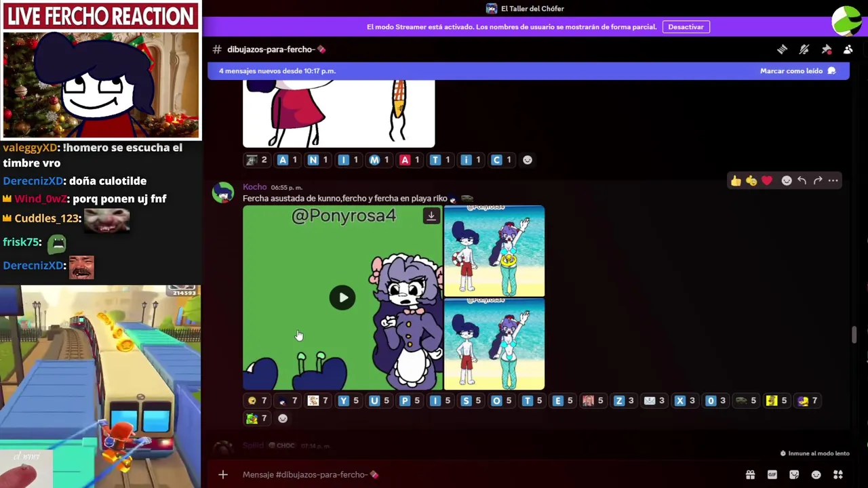Toggle the round M reaction
This screenshot has width=868, height=488.
click(x=379, y=160)
